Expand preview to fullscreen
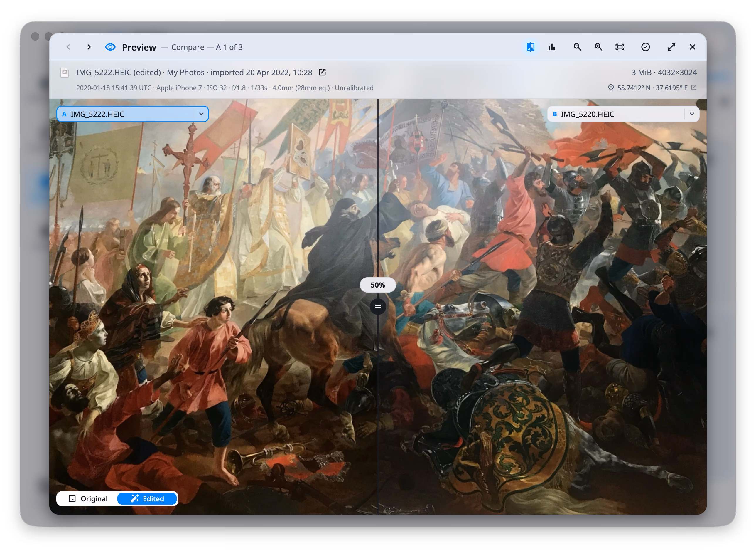 (x=671, y=47)
